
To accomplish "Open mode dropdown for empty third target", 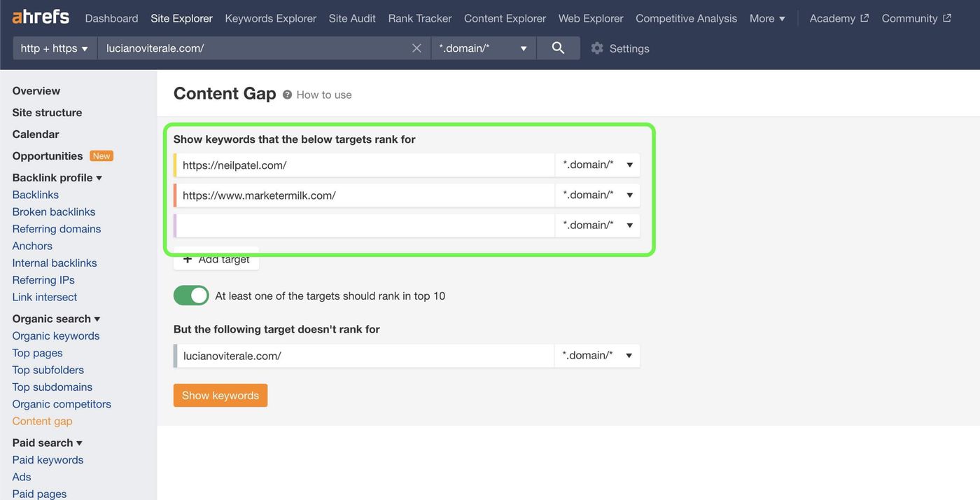I will (x=598, y=225).
